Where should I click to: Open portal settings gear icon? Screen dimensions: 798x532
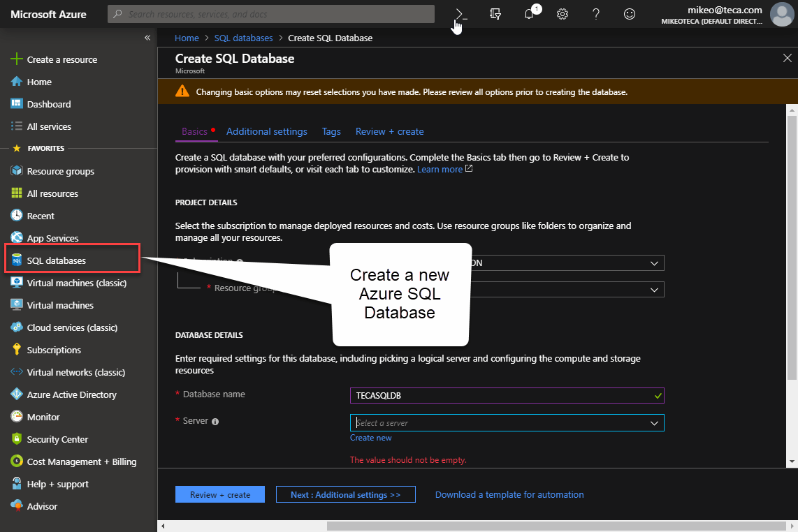[563, 14]
